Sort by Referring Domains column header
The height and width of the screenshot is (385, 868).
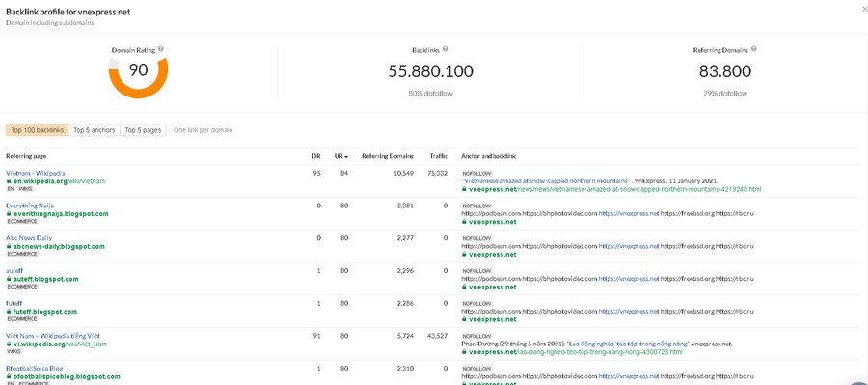click(388, 156)
